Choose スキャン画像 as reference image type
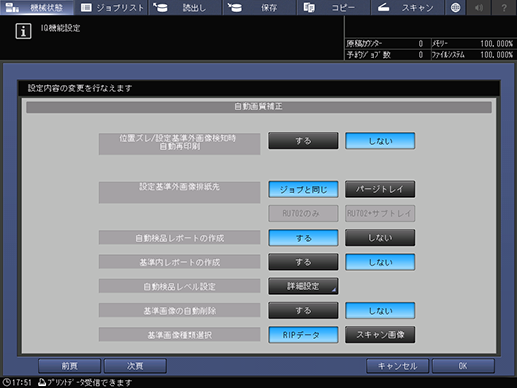517x388 pixels. (x=380, y=335)
